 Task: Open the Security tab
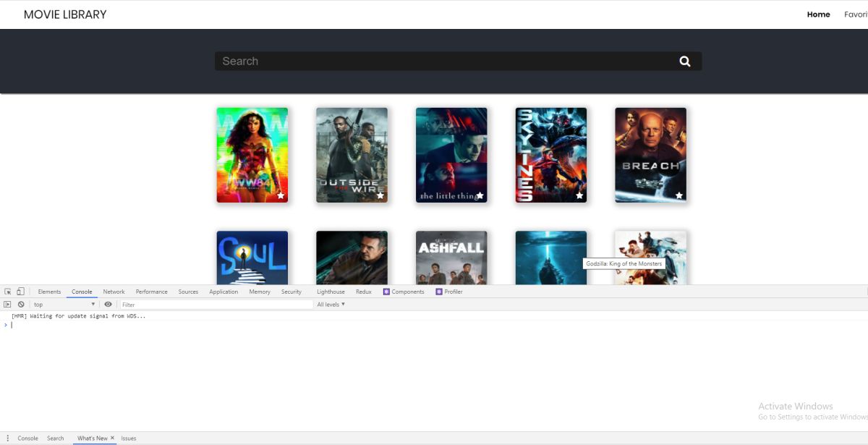pos(292,292)
